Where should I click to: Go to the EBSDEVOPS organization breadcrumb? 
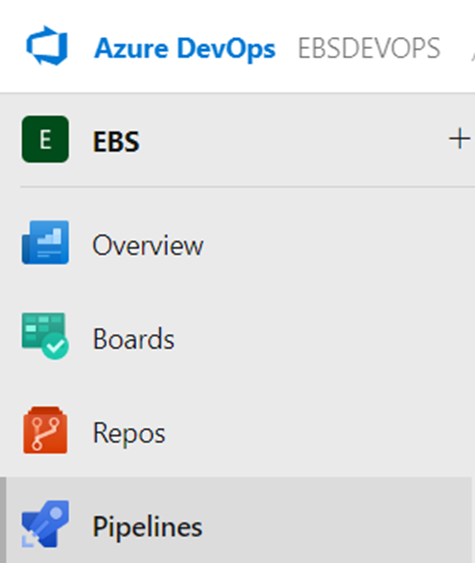pos(369,48)
